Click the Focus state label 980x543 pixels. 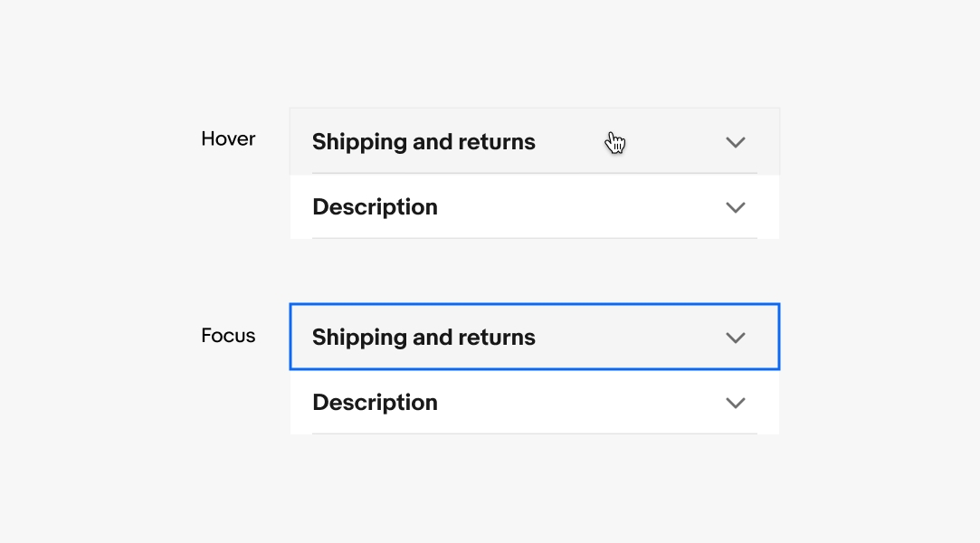(x=228, y=336)
